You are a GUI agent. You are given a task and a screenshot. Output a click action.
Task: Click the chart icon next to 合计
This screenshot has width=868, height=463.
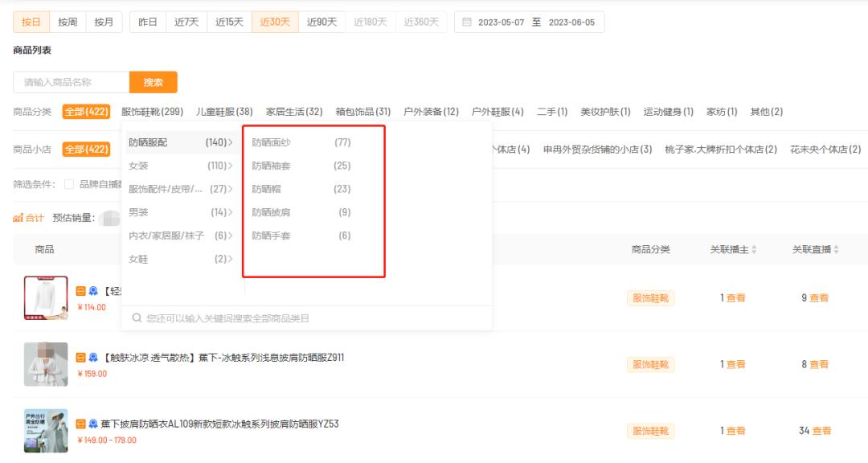click(x=18, y=217)
